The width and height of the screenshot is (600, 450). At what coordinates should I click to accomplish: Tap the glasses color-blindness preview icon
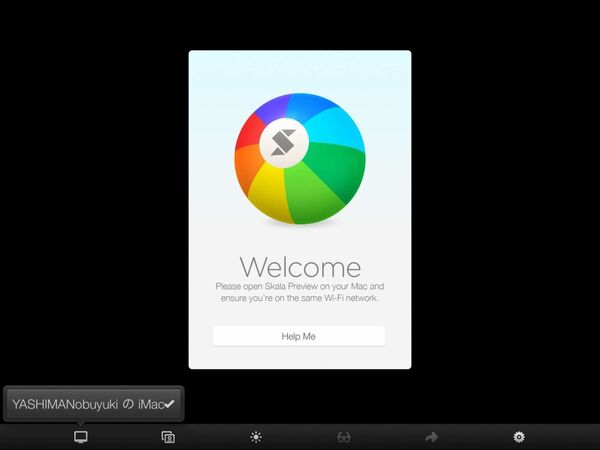(x=344, y=437)
